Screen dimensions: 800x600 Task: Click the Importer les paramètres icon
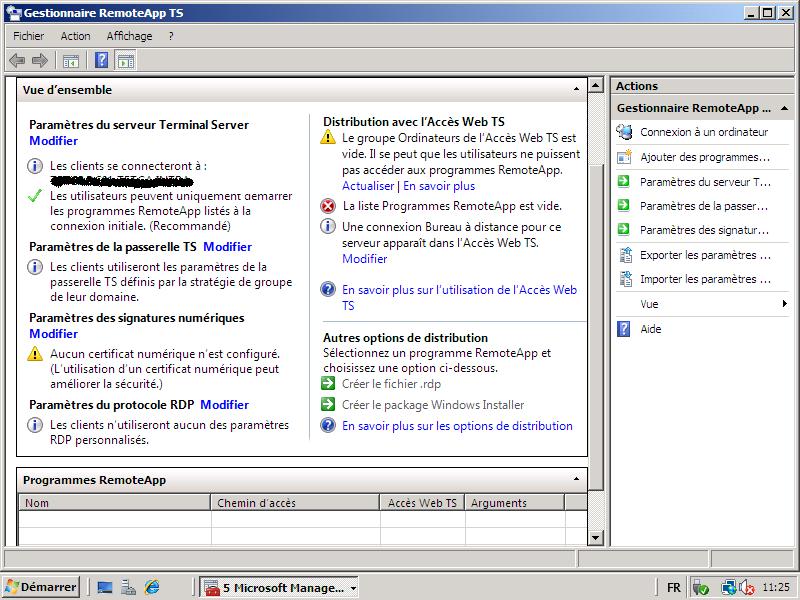click(625, 279)
